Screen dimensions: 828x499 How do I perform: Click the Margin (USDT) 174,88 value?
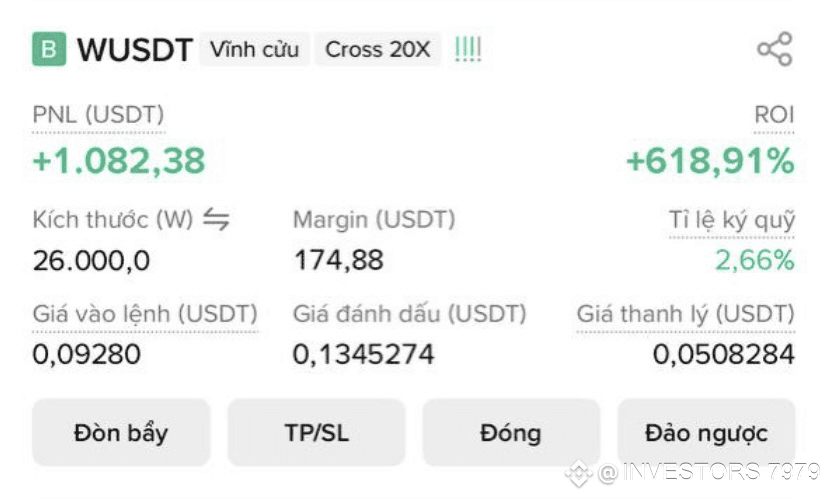338,260
